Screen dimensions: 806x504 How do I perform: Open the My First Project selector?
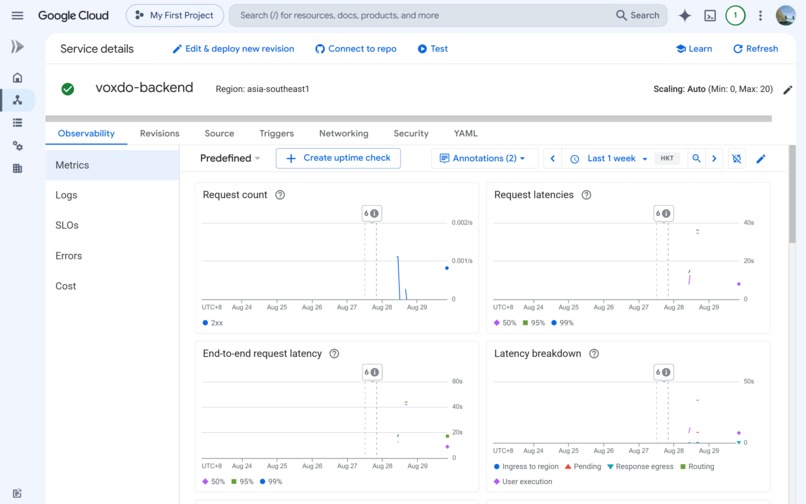coord(175,15)
